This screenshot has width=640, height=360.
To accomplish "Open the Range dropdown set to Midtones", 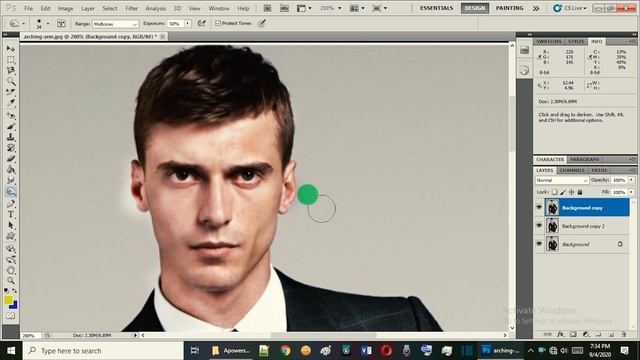I will [x=116, y=24].
